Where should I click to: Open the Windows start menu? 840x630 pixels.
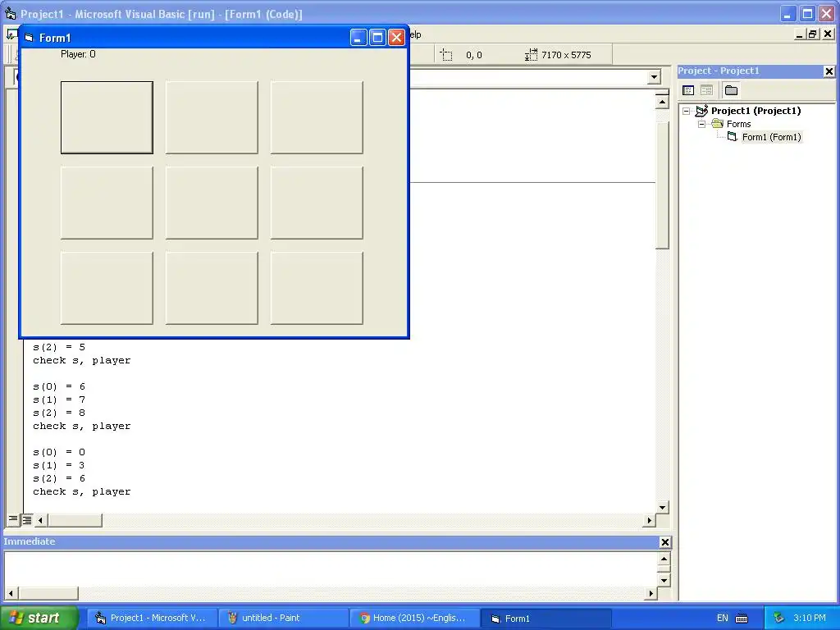[39, 619]
